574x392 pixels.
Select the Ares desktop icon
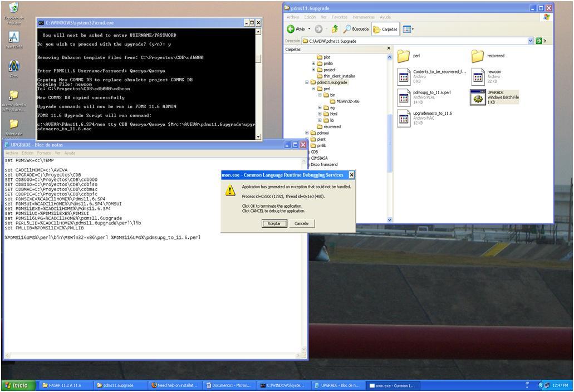13,66
